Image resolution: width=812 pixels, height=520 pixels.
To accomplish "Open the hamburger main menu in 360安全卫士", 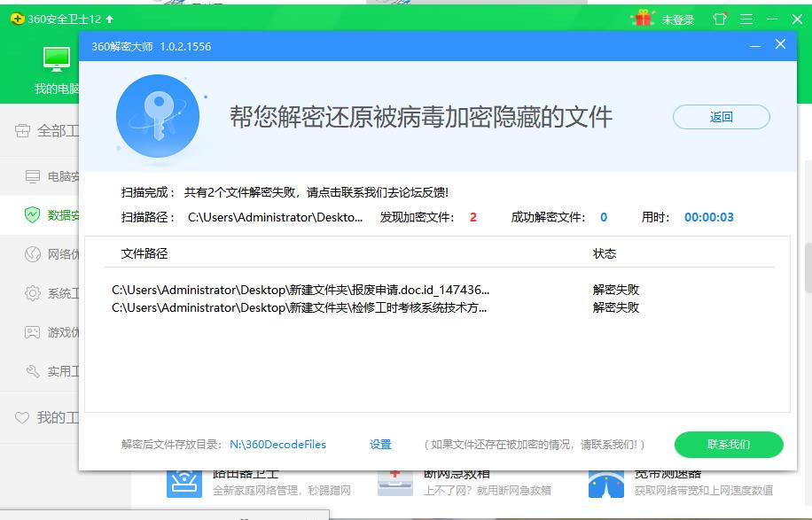I will tap(746, 19).
